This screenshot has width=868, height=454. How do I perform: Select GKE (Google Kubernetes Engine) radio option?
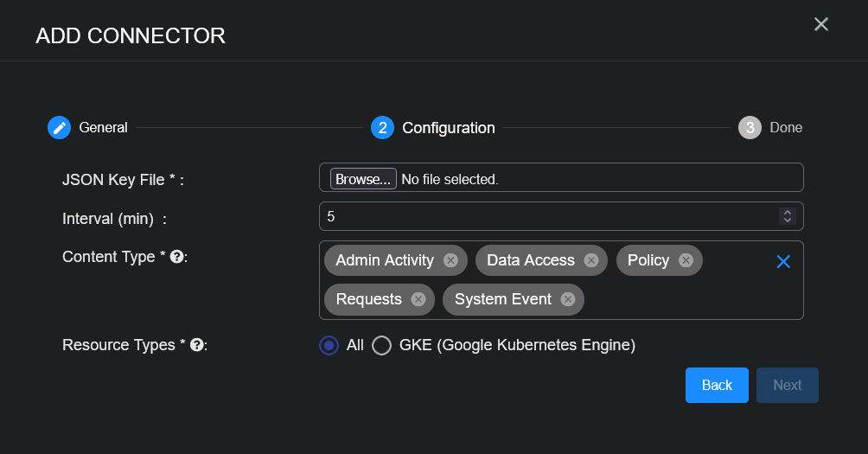tap(382, 346)
